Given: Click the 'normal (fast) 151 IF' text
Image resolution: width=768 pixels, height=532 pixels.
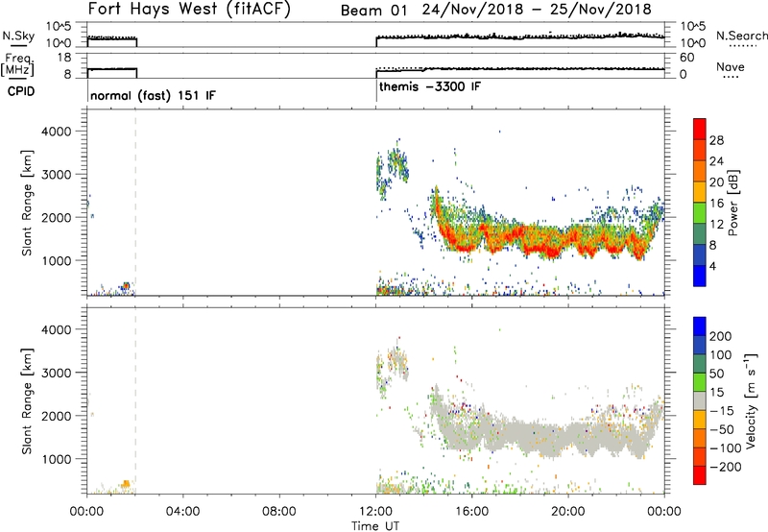Looking at the screenshot, I should point(153,95).
